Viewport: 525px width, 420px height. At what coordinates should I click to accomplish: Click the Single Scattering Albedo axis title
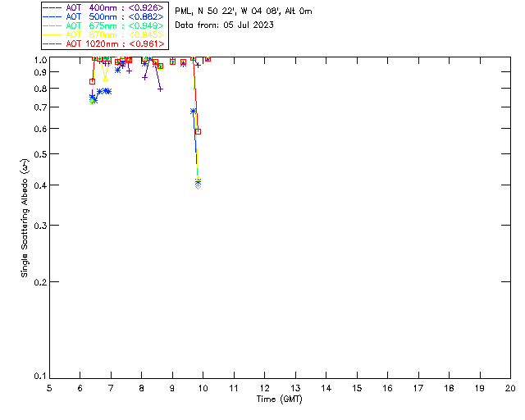[25, 218]
